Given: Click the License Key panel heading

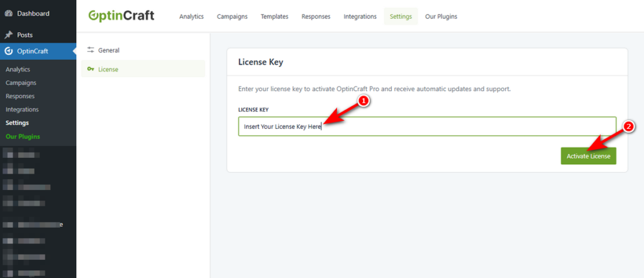Looking at the screenshot, I should [x=261, y=62].
